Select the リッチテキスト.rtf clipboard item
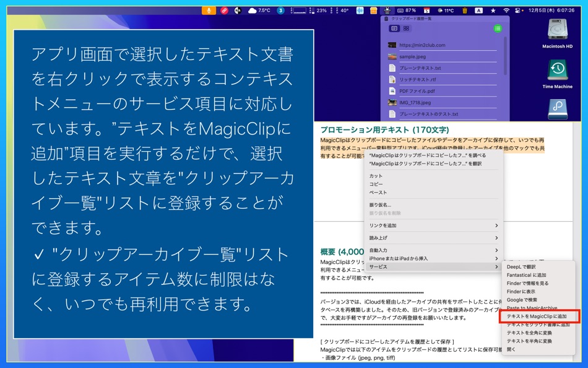588x368 pixels. pos(442,79)
